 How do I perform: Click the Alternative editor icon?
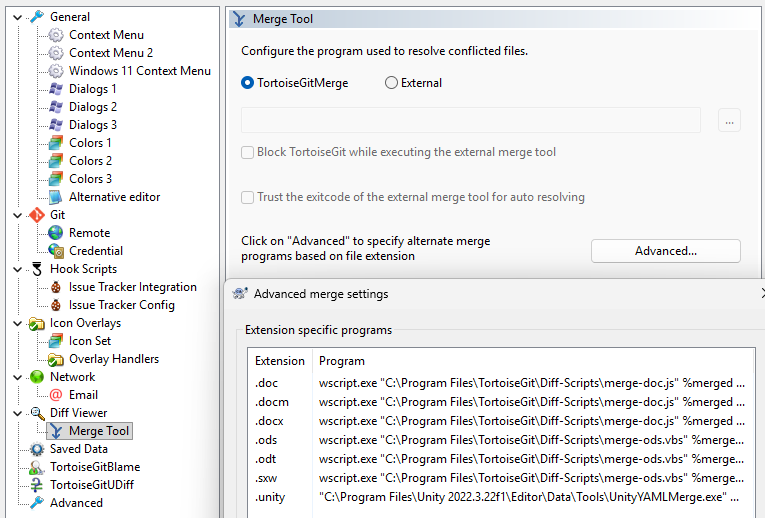pos(56,197)
